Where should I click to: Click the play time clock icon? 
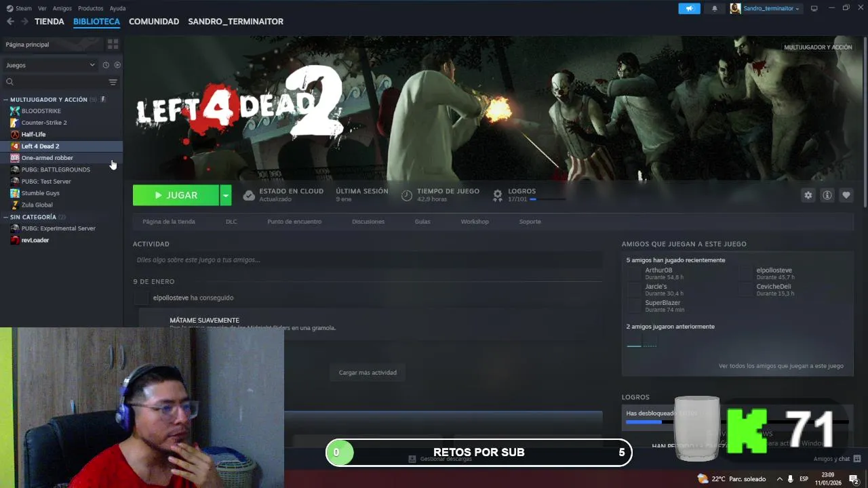407,195
